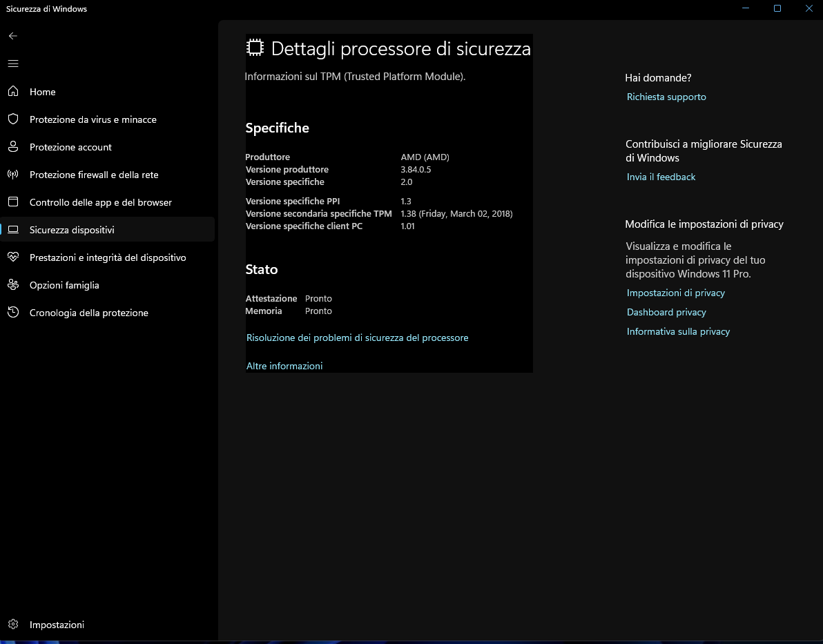Click the app and browser control icon

pyautogui.click(x=13, y=202)
